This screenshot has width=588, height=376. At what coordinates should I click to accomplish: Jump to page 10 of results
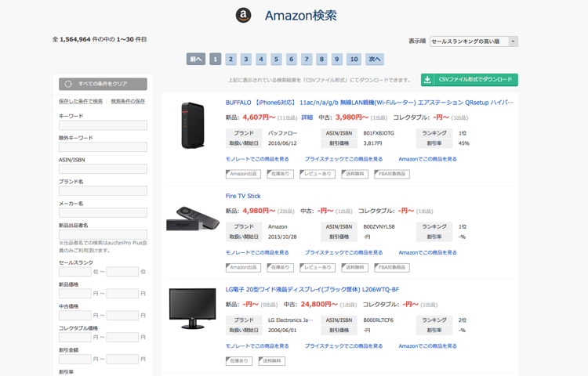pyautogui.click(x=354, y=60)
